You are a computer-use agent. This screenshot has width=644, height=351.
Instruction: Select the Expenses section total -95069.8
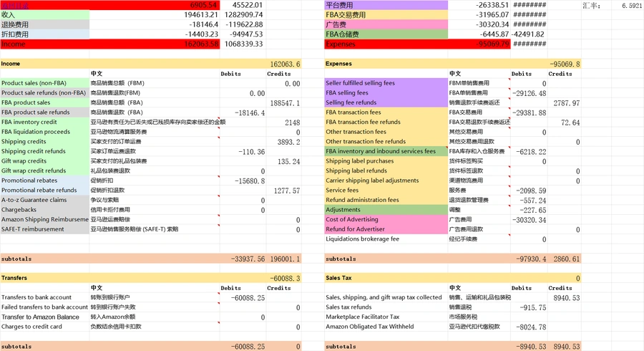(x=565, y=64)
